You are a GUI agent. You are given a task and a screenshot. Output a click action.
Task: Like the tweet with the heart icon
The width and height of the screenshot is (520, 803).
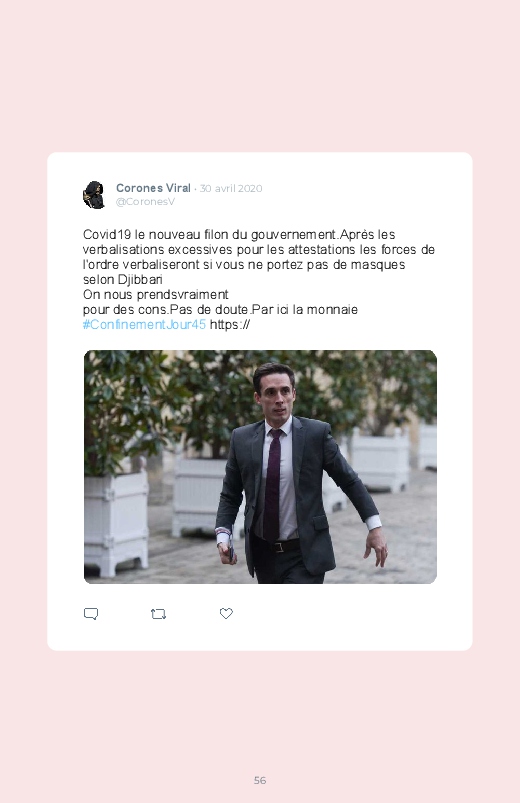(x=226, y=613)
